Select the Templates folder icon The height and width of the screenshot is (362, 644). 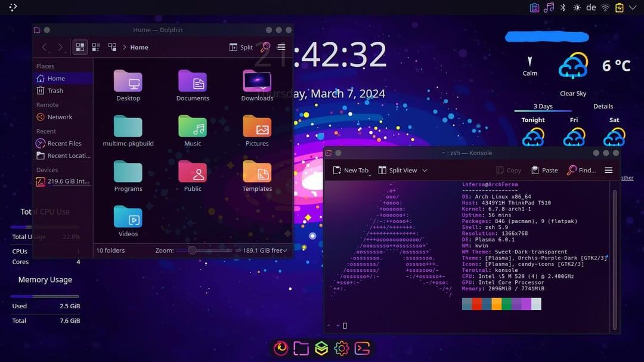pos(257,171)
